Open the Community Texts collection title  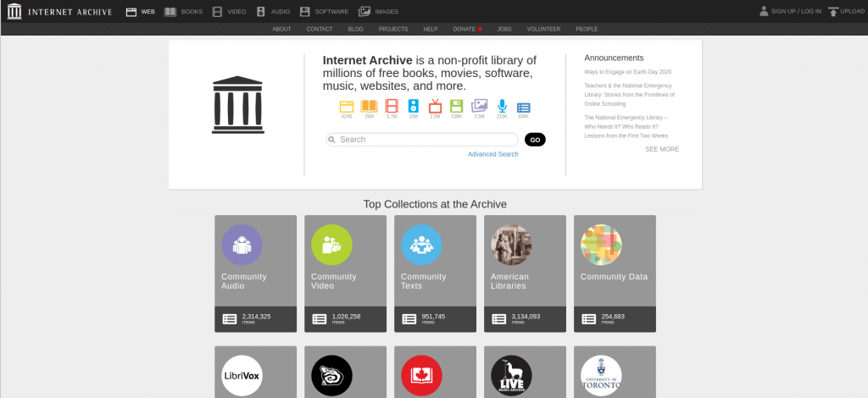[424, 281]
